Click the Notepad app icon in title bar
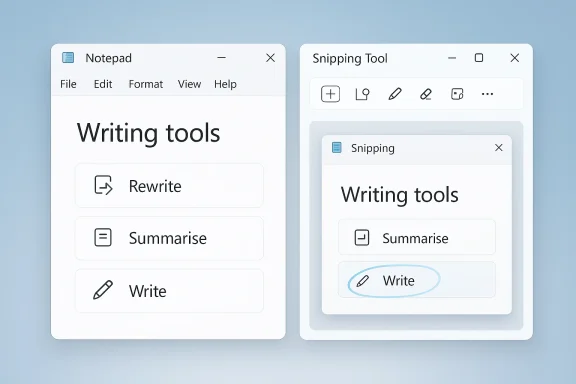Viewport: 576px width, 384px height. (68, 58)
